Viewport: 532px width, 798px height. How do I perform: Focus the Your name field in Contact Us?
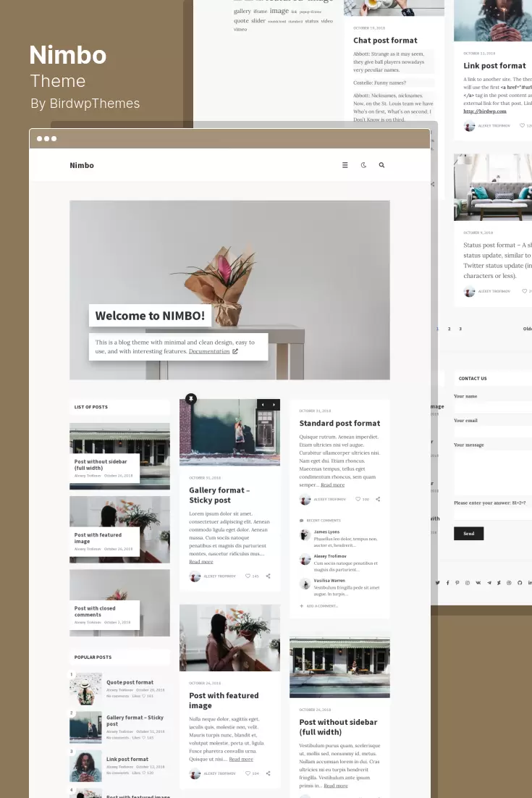pos(493,407)
